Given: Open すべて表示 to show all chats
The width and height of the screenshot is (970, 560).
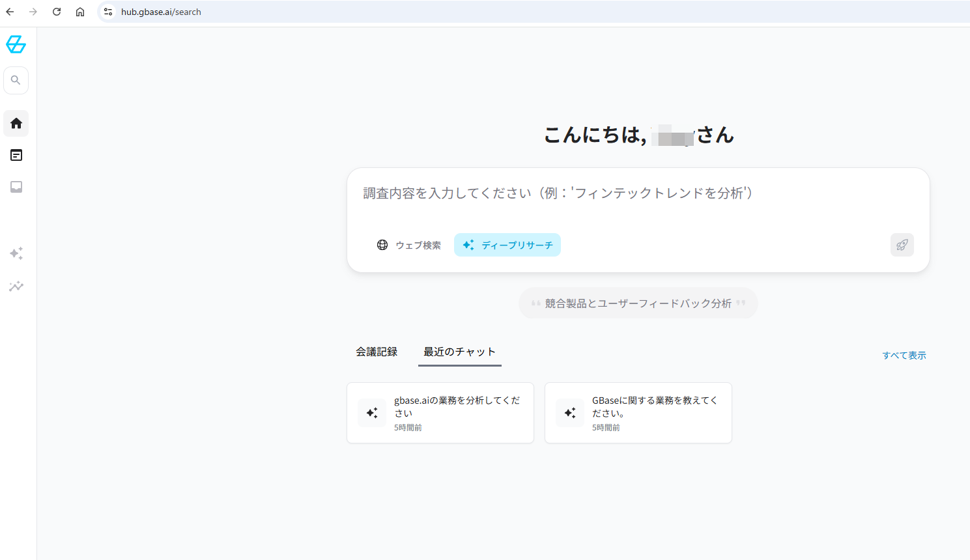Looking at the screenshot, I should pyautogui.click(x=904, y=355).
